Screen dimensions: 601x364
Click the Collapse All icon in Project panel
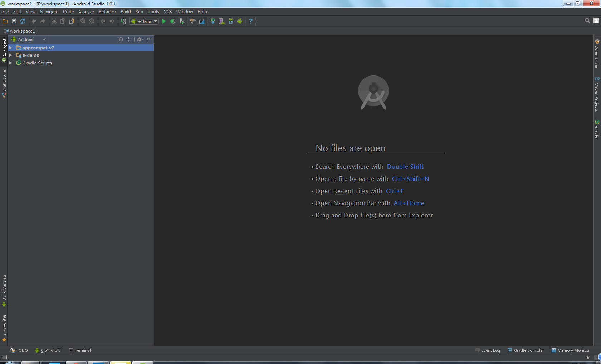[128, 40]
